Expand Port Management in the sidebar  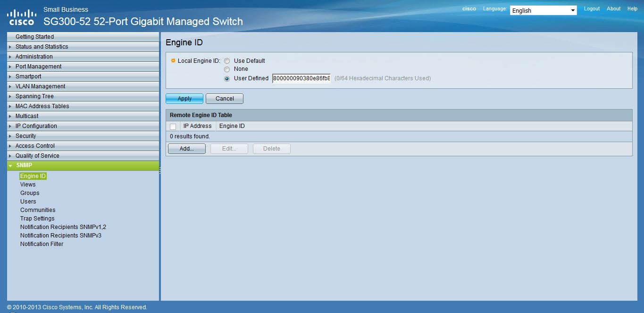coord(83,67)
